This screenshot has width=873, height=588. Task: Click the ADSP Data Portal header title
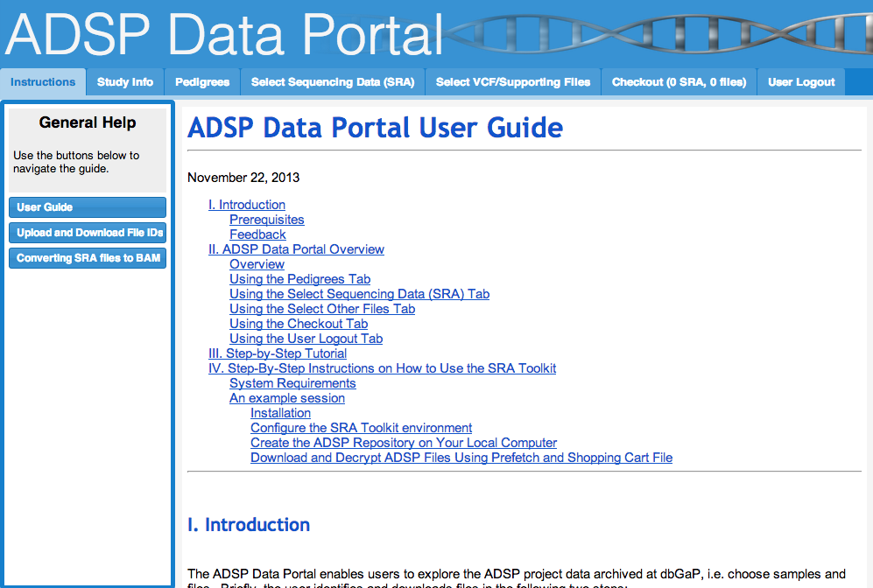(224, 34)
